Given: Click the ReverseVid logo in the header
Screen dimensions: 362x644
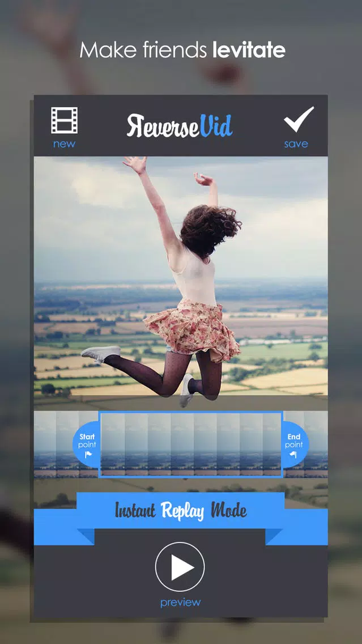Looking at the screenshot, I should 180,126.
